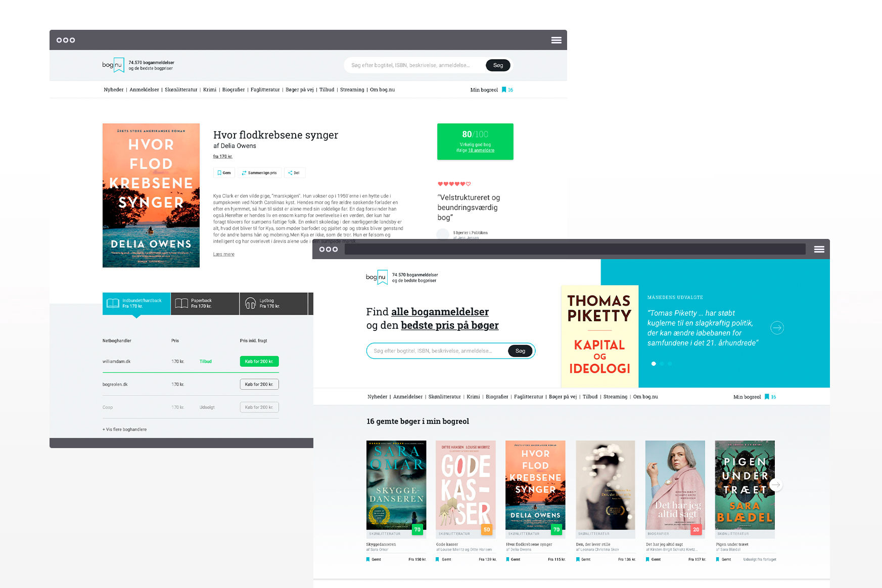Viewport: 882px width, 588px height.
Task: Open Faglitteratur in the back window menu
Action: coord(265,90)
